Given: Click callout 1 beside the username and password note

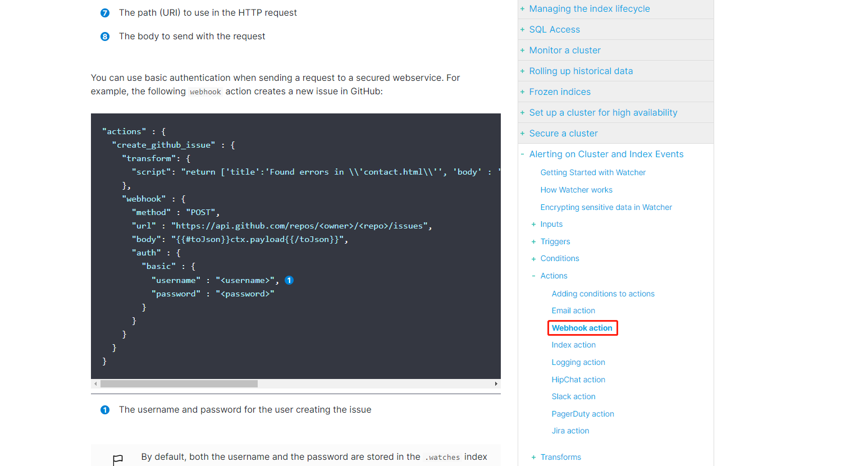Looking at the screenshot, I should point(105,410).
